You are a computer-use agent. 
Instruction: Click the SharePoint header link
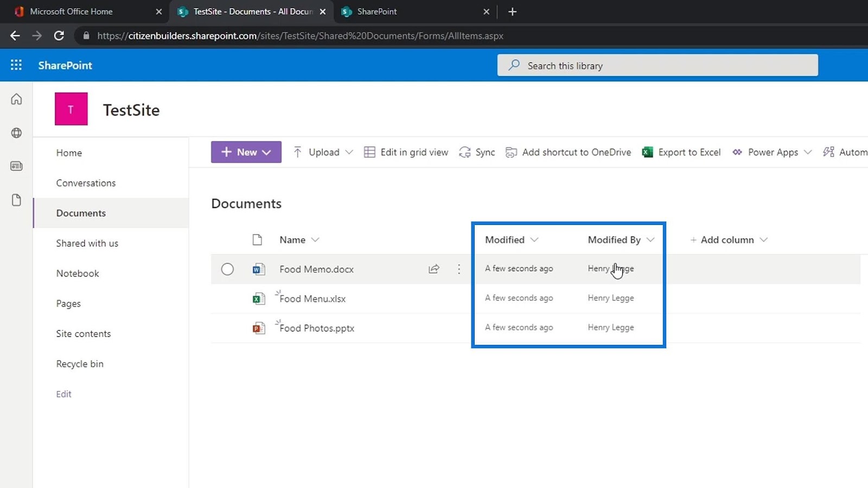65,65
